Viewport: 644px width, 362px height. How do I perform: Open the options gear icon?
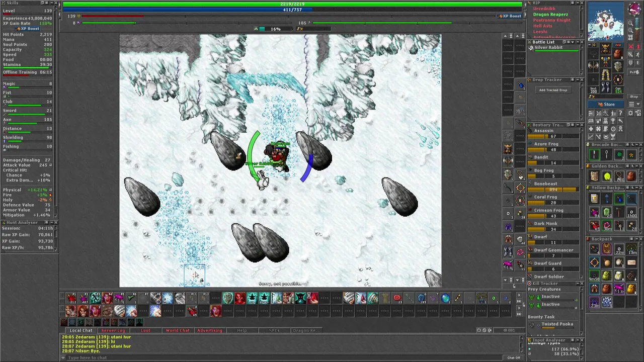coord(630,113)
